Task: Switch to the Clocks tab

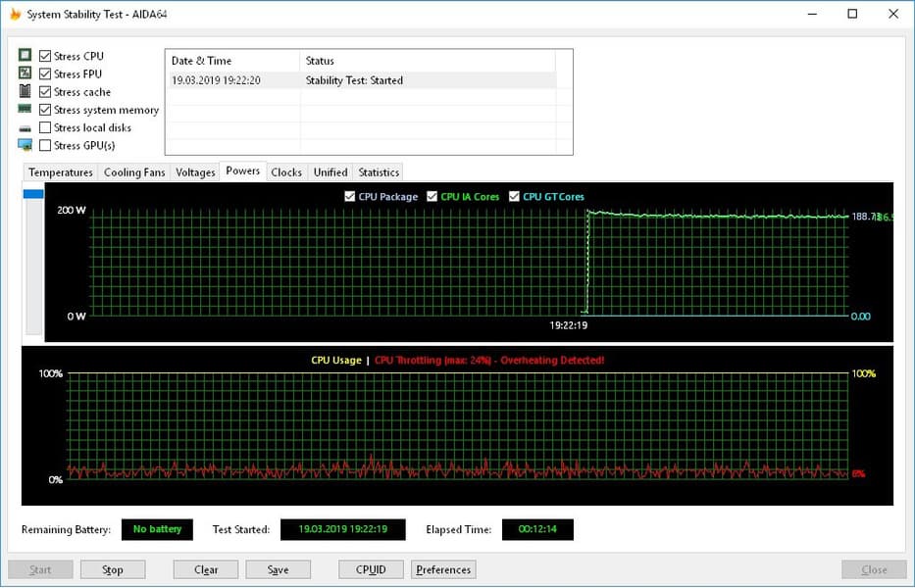Action: click(286, 172)
